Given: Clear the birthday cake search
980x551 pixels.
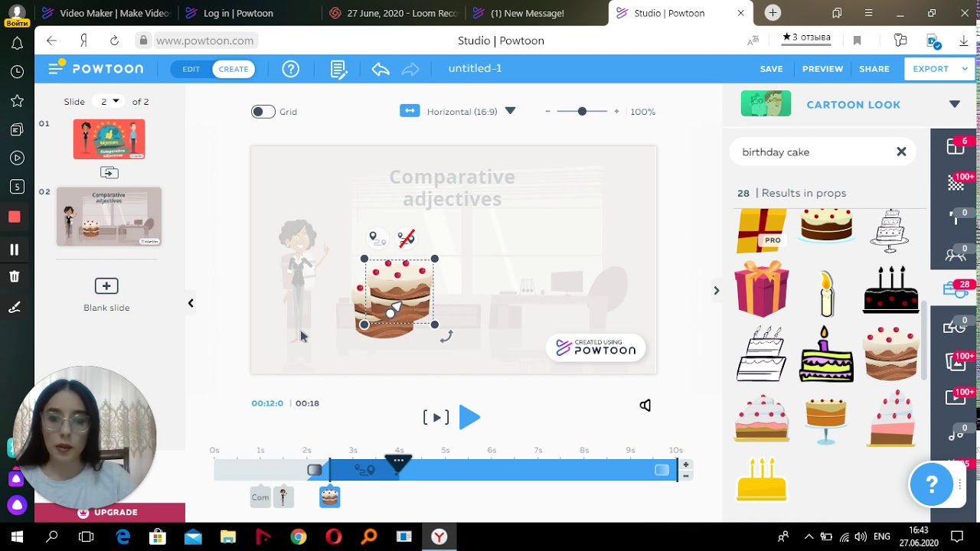Looking at the screenshot, I should [x=901, y=152].
